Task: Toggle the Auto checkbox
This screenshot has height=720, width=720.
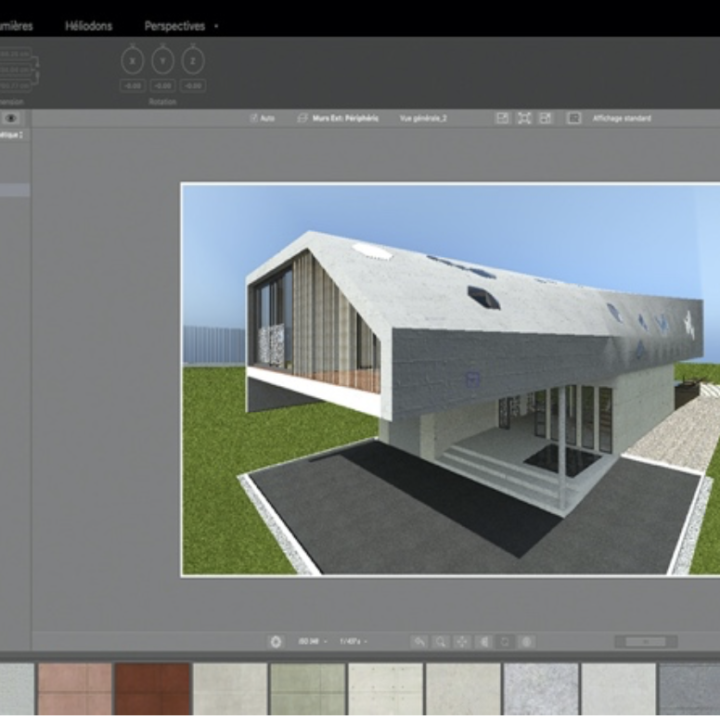Action: click(x=262, y=118)
